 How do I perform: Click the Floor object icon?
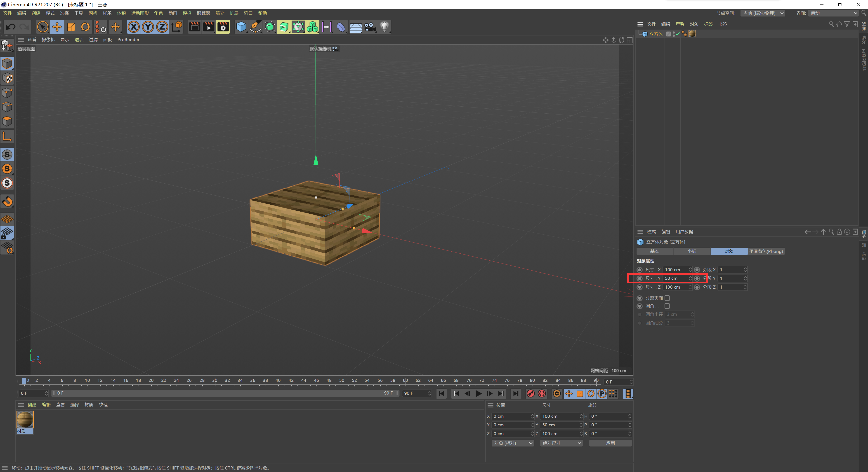(x=356, y=27)
